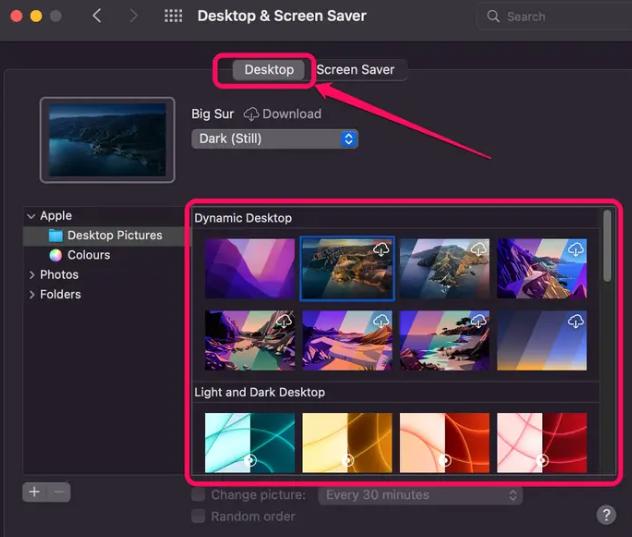Open the Dark (Still) dropdown
Screen dimensions: 632x537
click(275, 139)
